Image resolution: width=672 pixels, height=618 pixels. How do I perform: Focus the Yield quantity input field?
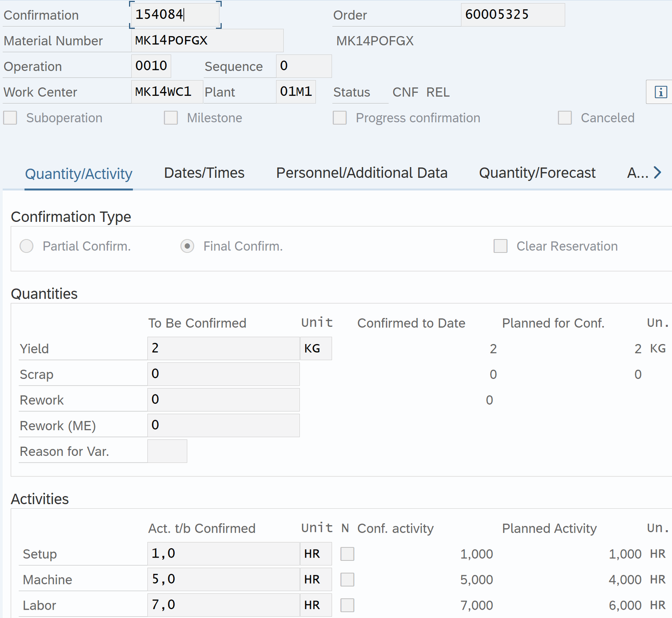pos(223,348)
